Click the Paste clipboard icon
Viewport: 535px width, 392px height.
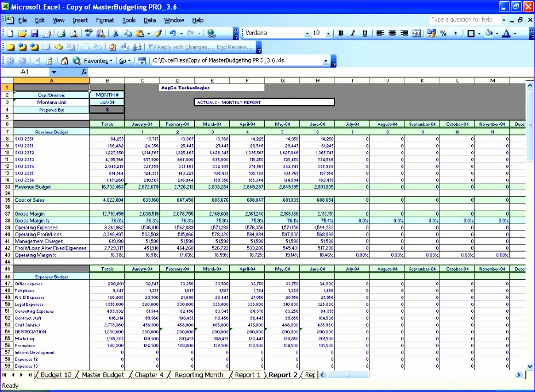140,33
